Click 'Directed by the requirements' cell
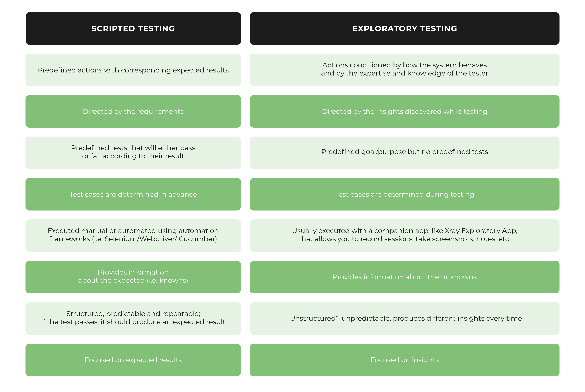 tap(133, 112)
